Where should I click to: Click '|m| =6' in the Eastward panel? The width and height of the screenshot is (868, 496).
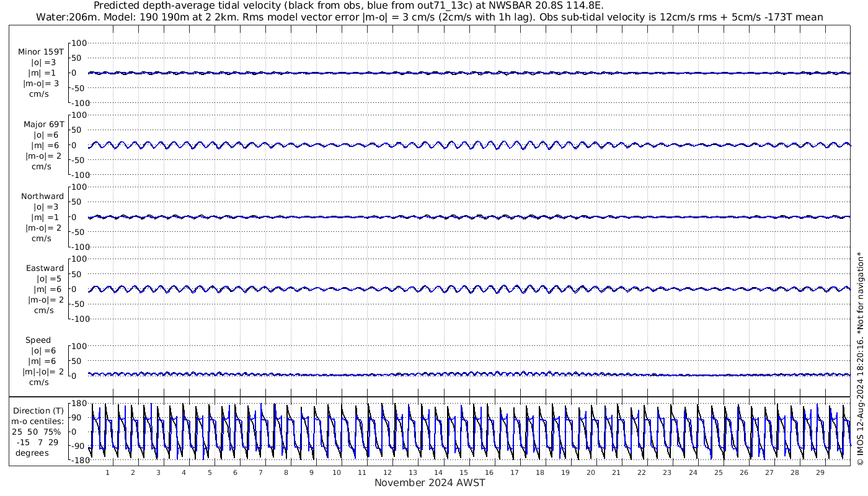click(48, 289)
